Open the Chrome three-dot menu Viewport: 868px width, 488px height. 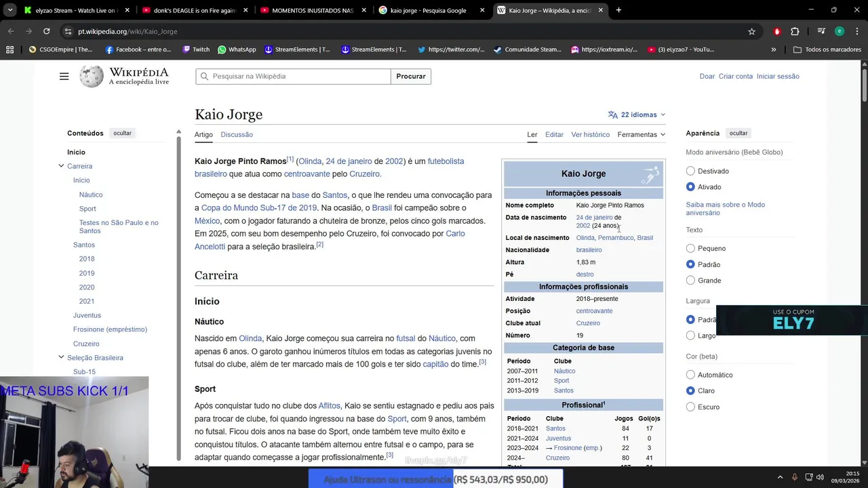[856, 31]
